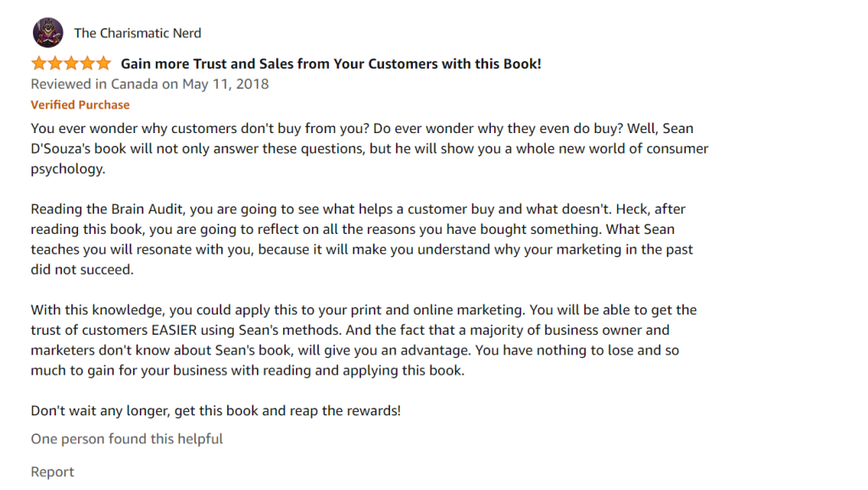Screen dimensions: 868x490
Task: Click the line starting 'did not succeed.'
Action: (x=82, y=270)
